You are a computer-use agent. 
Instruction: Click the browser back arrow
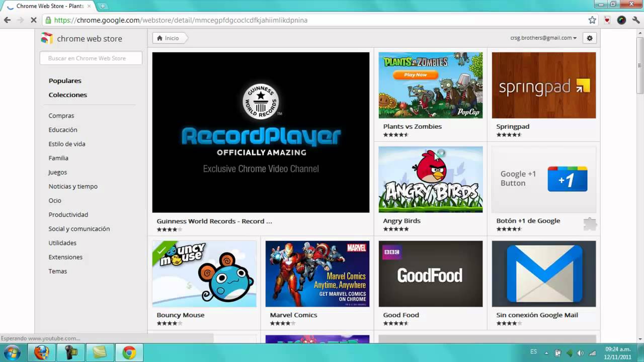click(x=7, y=20)
